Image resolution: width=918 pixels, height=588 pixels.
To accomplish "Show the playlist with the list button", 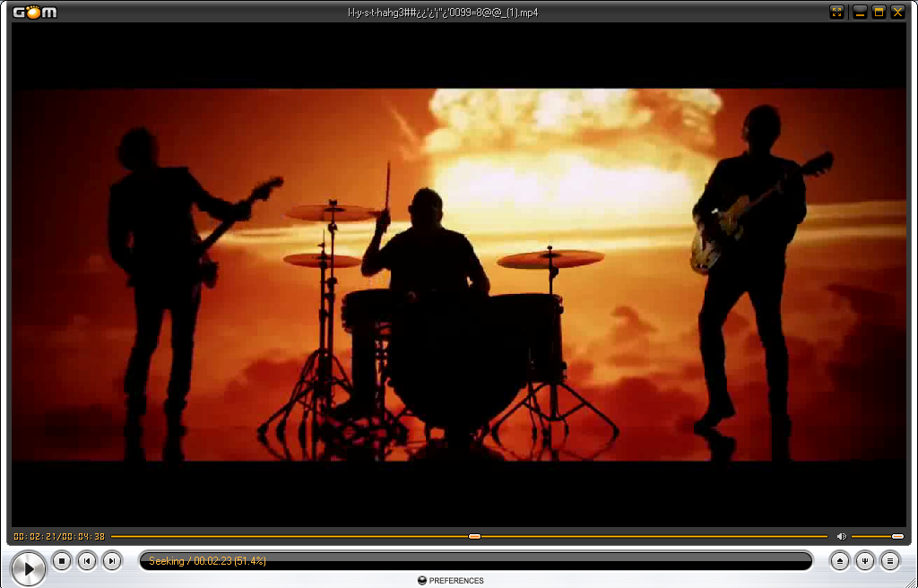I will [890, 561].
